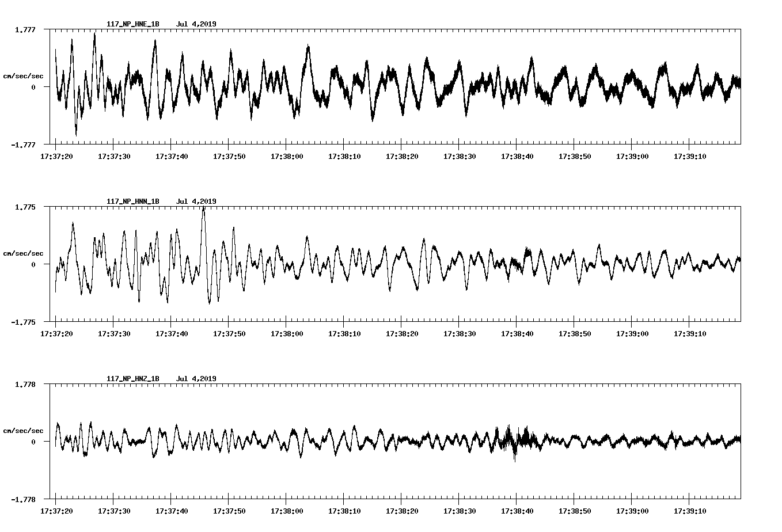This screenshot has width=782, height=532.
Task: Click 17:38:50 time label under HNN plot
Action: point(575,333)
